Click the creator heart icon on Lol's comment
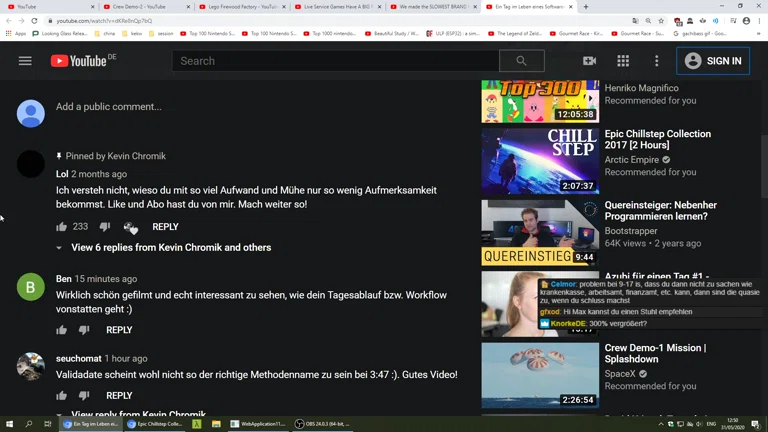The image size is (768, 432). point(131,228)
